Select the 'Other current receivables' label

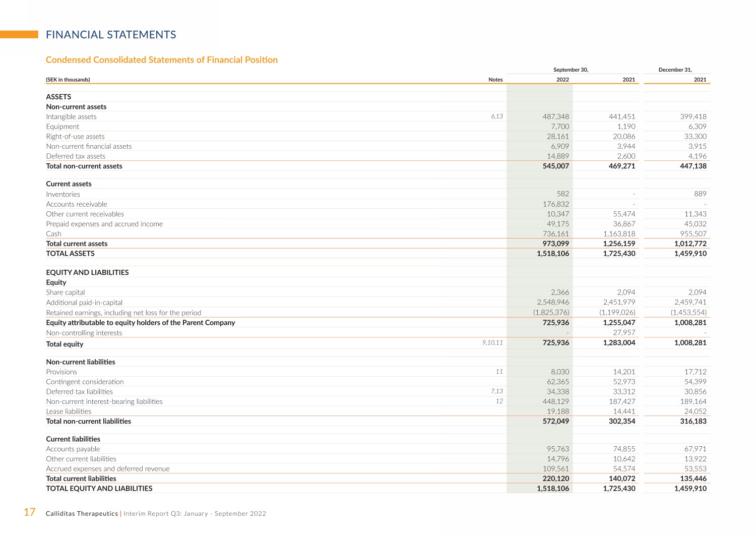(x=85, y=214)
